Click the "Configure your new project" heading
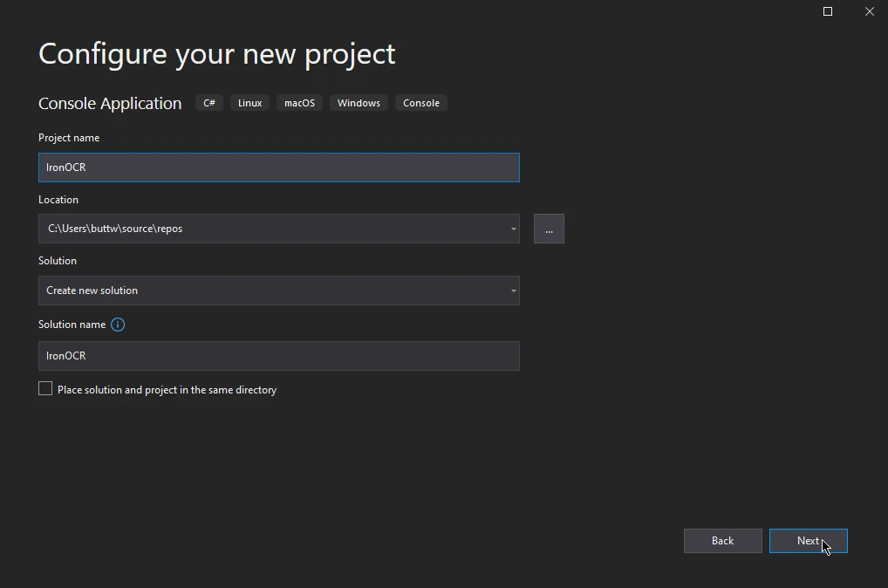 tap(216, 54)
